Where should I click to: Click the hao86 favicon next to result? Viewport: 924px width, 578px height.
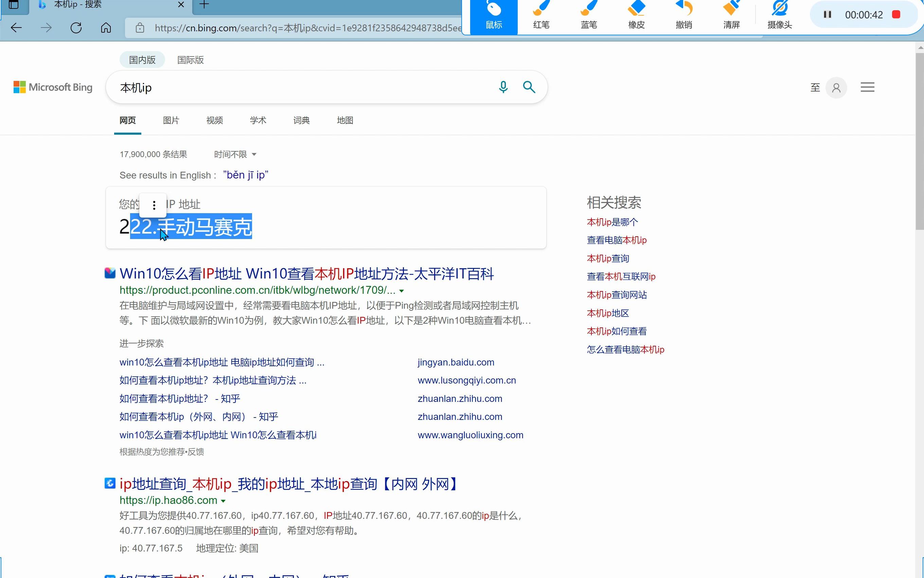point(110,483)
